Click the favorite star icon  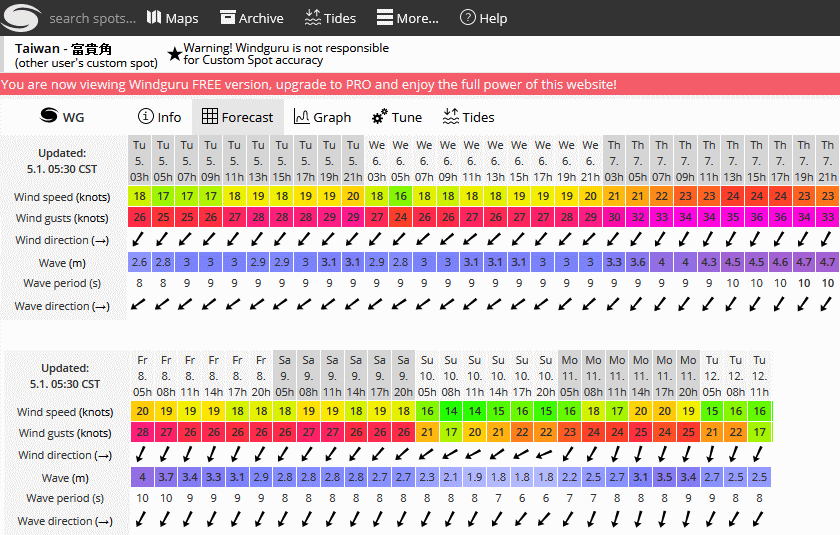[x=174, y=54]
